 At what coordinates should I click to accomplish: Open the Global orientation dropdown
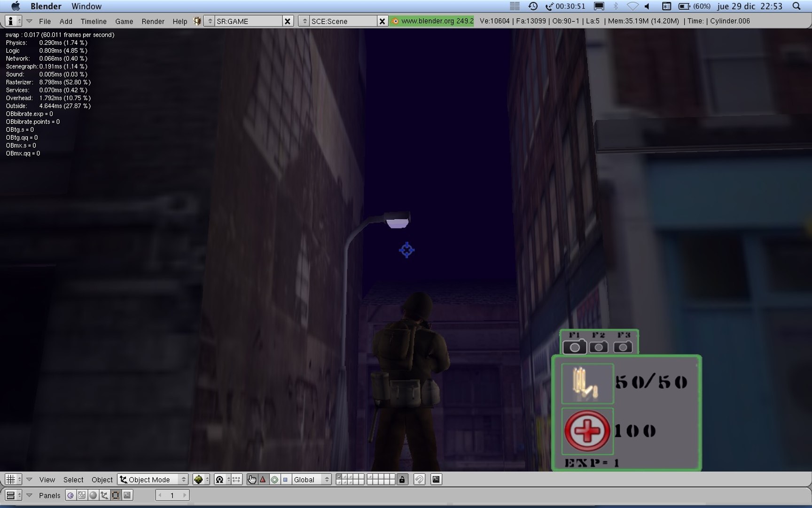(311, 479)
